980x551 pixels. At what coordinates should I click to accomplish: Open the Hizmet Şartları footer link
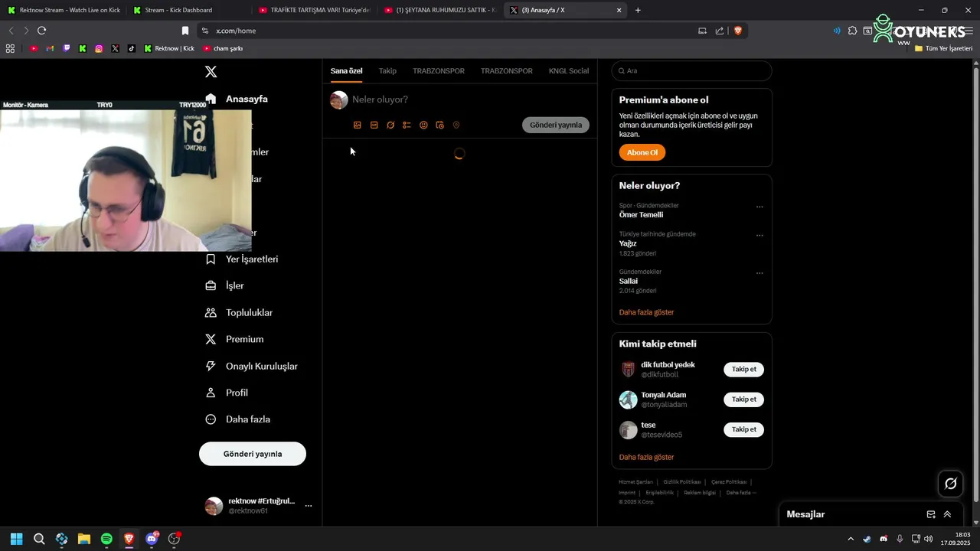(635, 482)
